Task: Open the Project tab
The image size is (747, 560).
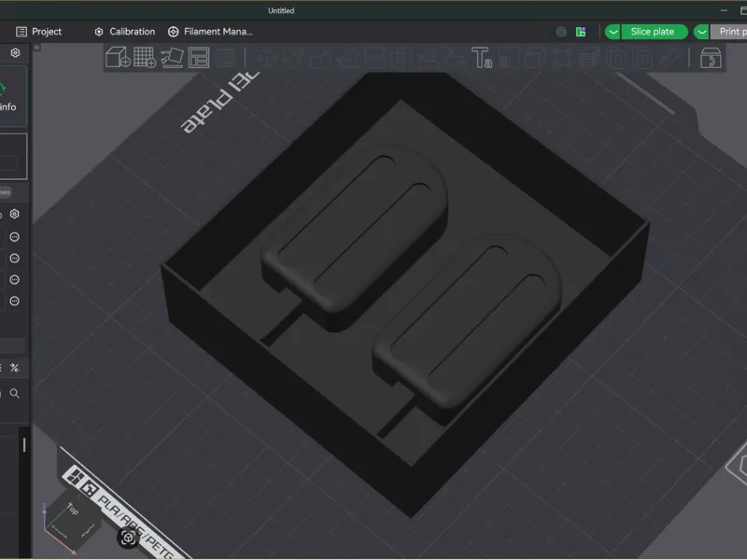Action: point(38,32)
